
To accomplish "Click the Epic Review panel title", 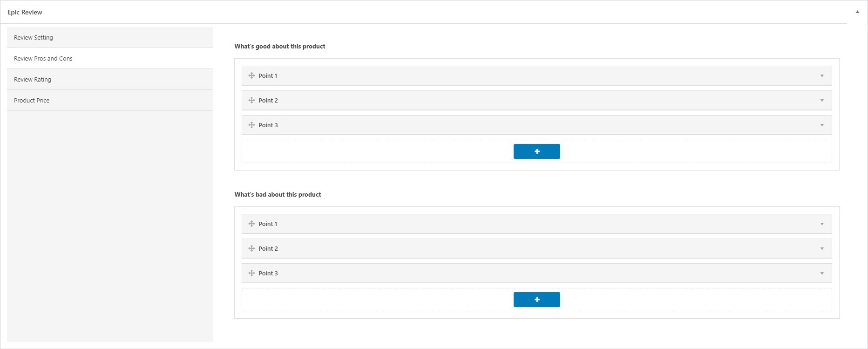I will (x=25, y=12).
